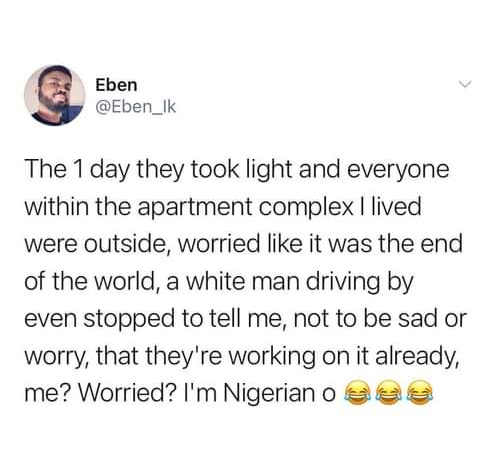This screenshot has width=480, height=467.
Task: Click the last laughing-crying emoji
Action: [420, 393]
